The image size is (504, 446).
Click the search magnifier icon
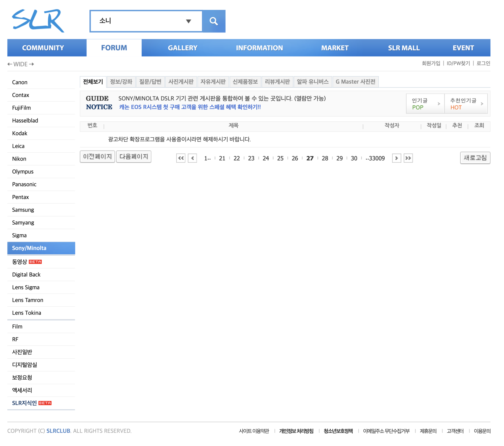pyautogui.click(x=213, y=21)
